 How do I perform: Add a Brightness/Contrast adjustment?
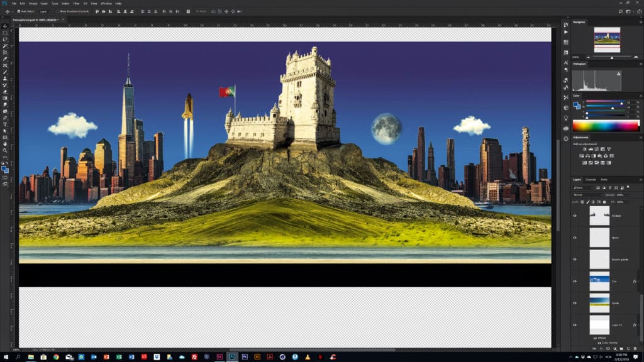(584, 150)
